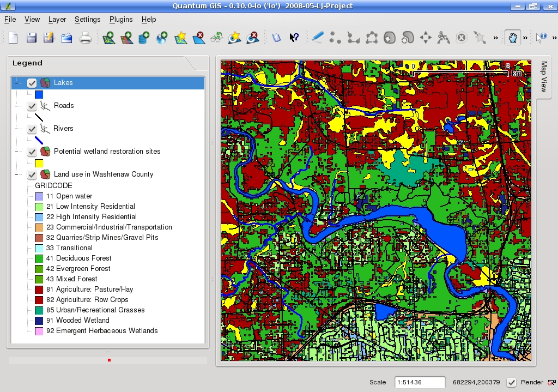Open the Plugins menu

(121, 19)
